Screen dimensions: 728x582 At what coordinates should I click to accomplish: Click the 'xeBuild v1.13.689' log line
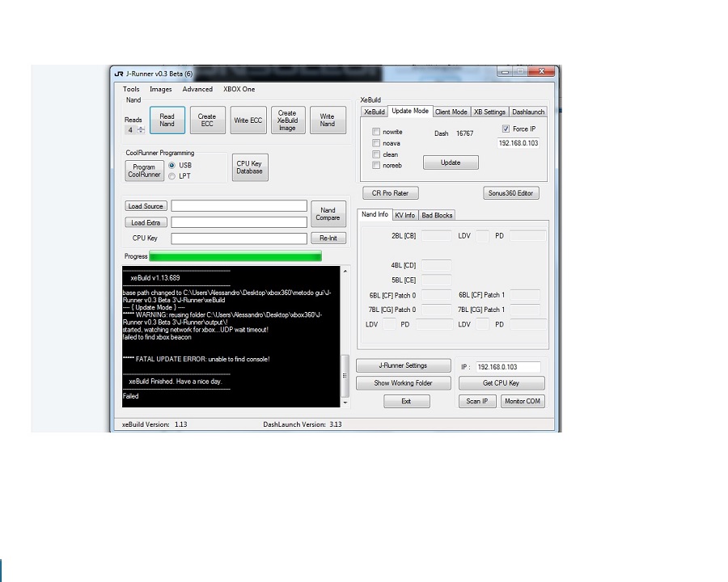point(155,278)
